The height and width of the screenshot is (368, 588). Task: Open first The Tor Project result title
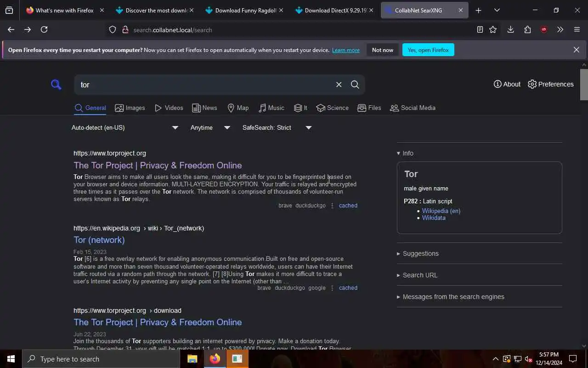158,165
